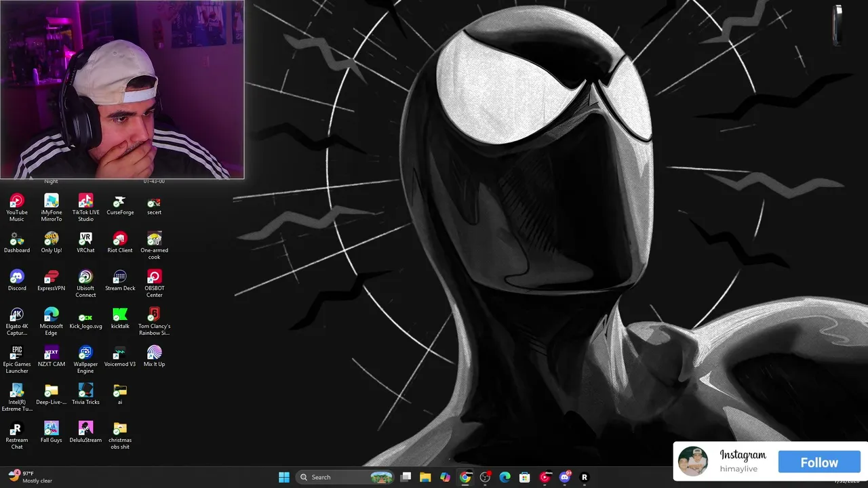Click the Fall Guys desktop icon
868x488 pixels.
click(x=52, y=432)
